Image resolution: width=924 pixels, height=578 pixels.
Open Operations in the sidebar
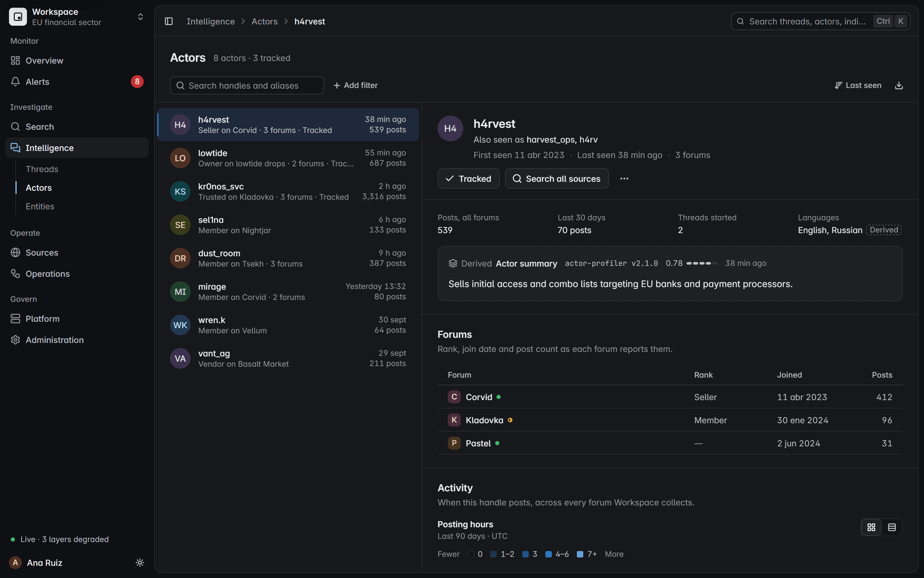coord(77,274)
